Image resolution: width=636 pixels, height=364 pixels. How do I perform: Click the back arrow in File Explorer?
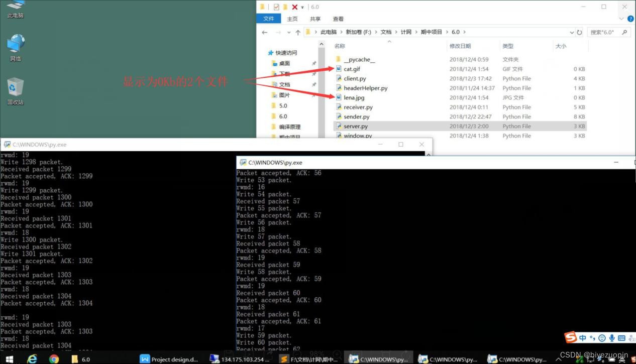(x=265, y=32)
